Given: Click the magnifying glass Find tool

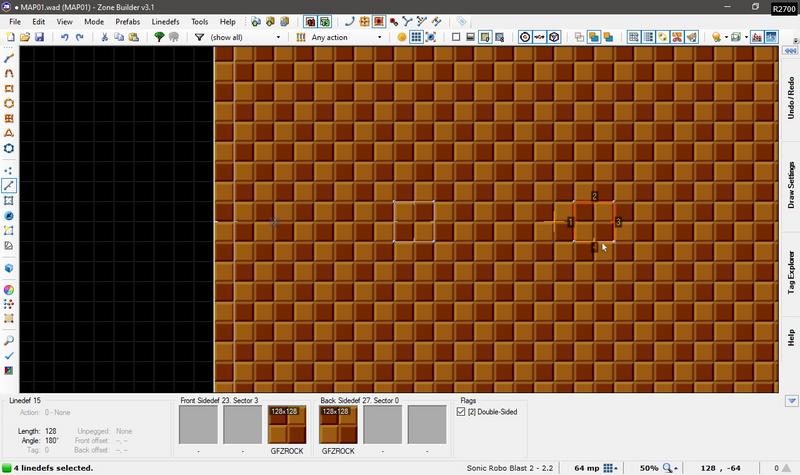Looking at the screenshot, I should coord(9,340).
